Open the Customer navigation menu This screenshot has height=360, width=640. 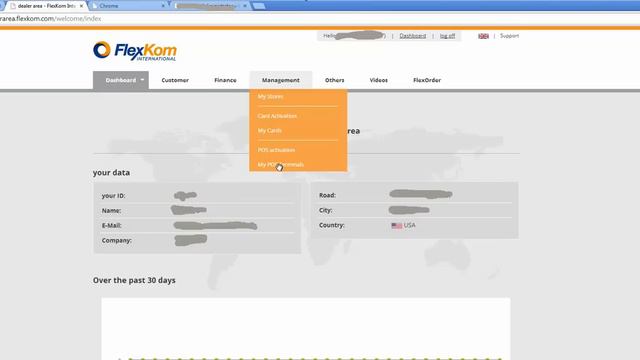(175, 80)
